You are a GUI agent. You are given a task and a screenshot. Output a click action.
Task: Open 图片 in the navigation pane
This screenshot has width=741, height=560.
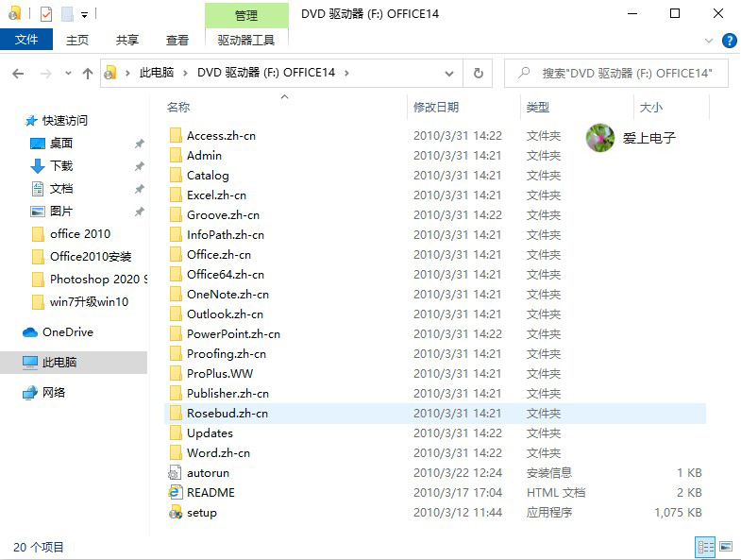coord(61,212)
